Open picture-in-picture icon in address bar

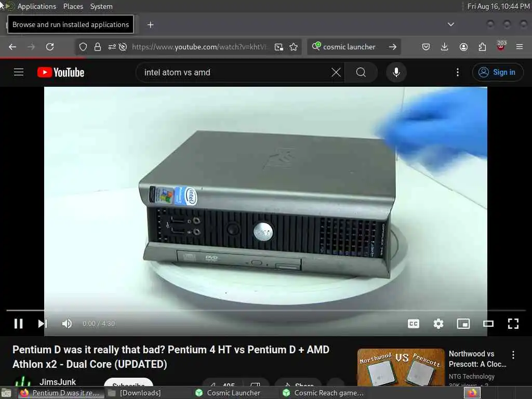tap(279, 47)
